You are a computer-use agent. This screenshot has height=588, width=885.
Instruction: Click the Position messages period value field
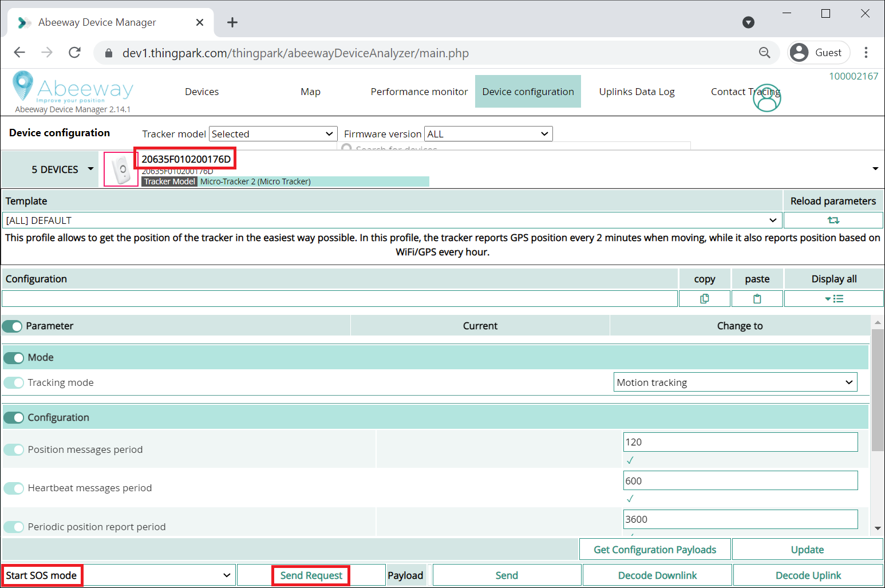click(x=740, y=442)
